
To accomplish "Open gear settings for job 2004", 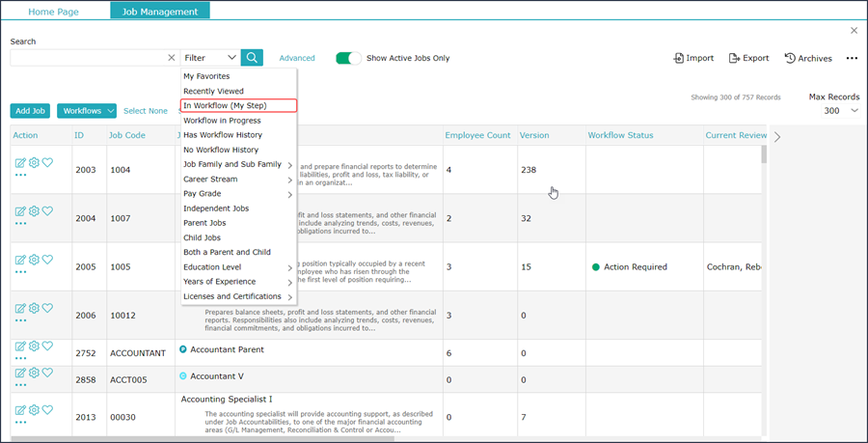I will (34, 211).
